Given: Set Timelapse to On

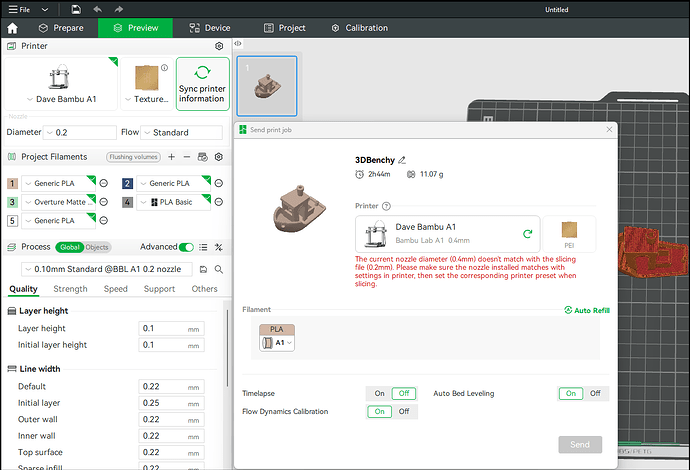Looking at the screenshot, I should coord(379,393).
